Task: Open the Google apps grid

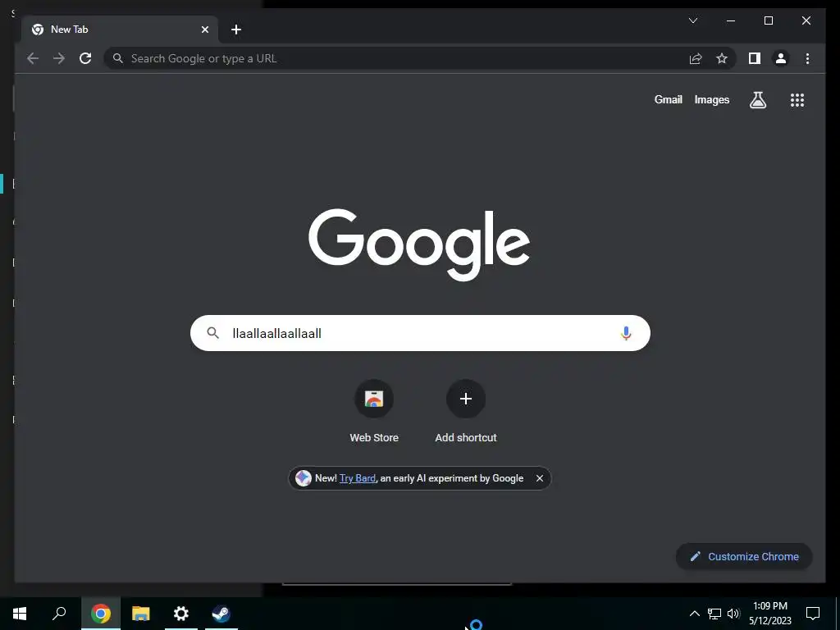Action: 797,99
